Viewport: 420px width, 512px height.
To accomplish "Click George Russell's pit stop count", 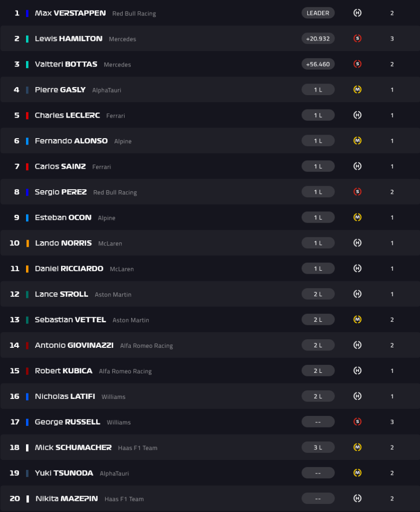I will click(x=392, y=422).
